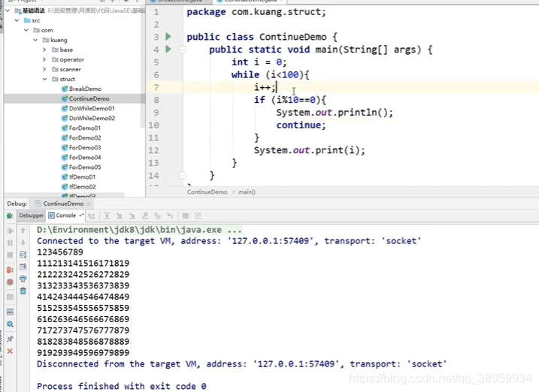Open View Breakpoints red double-dot icon
Image resolution: width=539 pixels, height=392 pixels.
point(10,270)
